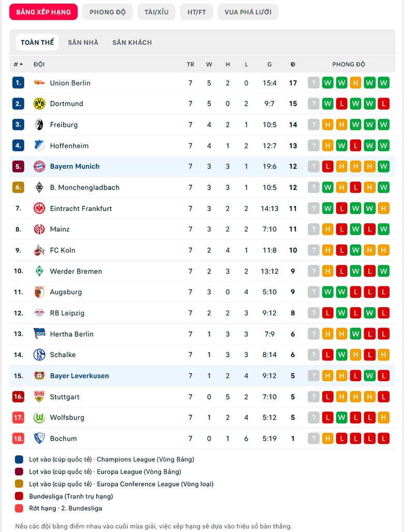Image resolution: width=404 pixels, height=532 pixels.
Task: Click the gray question mark in Union Berlin's form
Action: pos(314,83)
